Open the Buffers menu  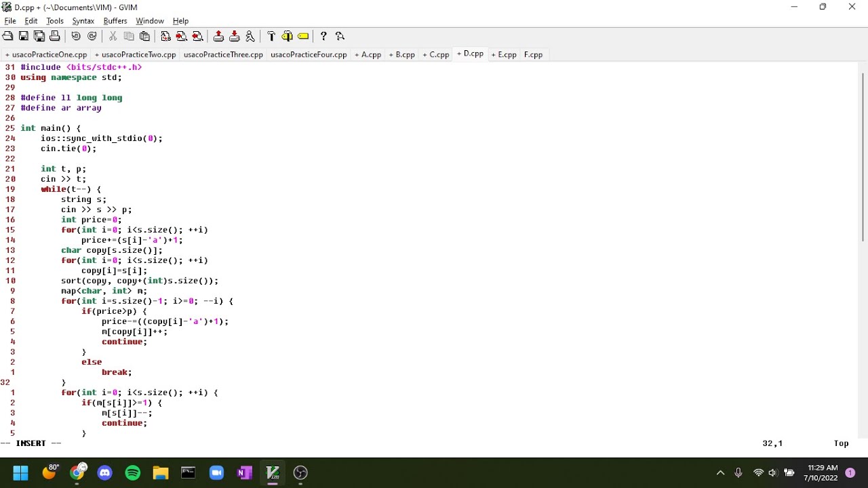(x=115, y=21)
